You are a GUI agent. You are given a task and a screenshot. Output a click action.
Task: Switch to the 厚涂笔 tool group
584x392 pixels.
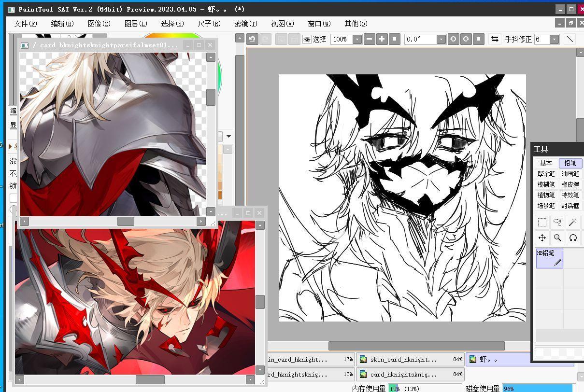546,174
